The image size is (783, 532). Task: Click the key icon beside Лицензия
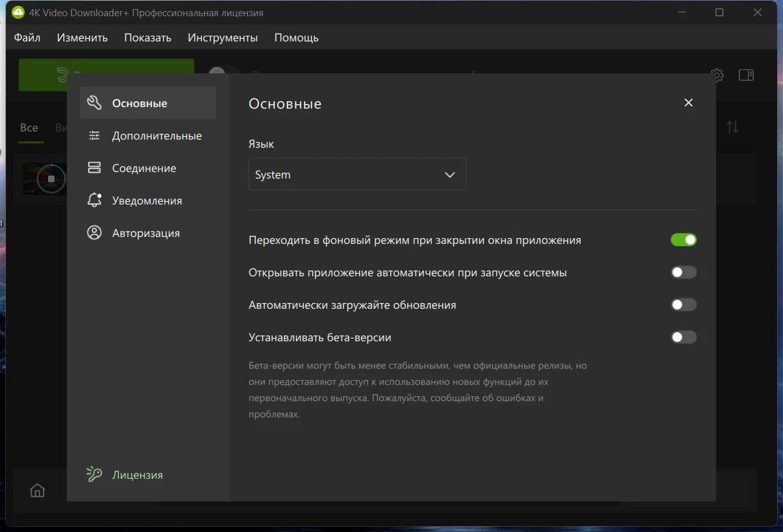[94, 474]
